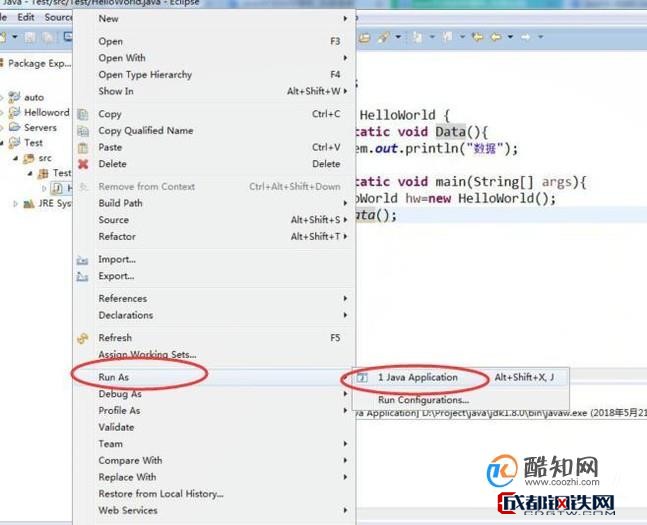The image size is (647, 525).
Task: Open Back history dropdown arrow
Action: tap(510, 37)
